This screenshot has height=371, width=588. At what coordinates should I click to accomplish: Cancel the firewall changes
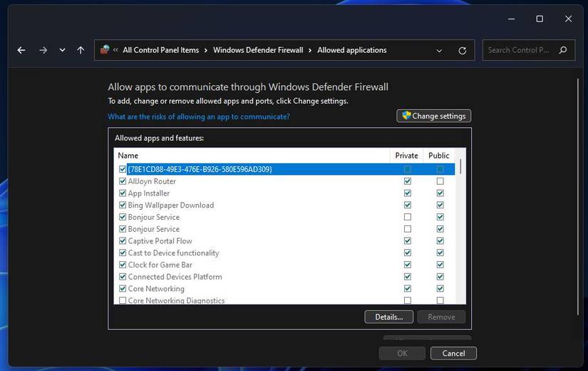coord(453,353)
